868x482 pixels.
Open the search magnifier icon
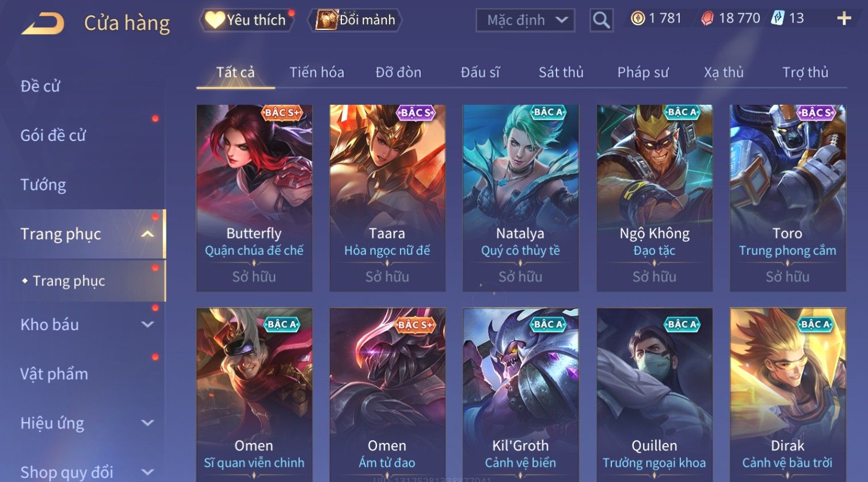601,21
